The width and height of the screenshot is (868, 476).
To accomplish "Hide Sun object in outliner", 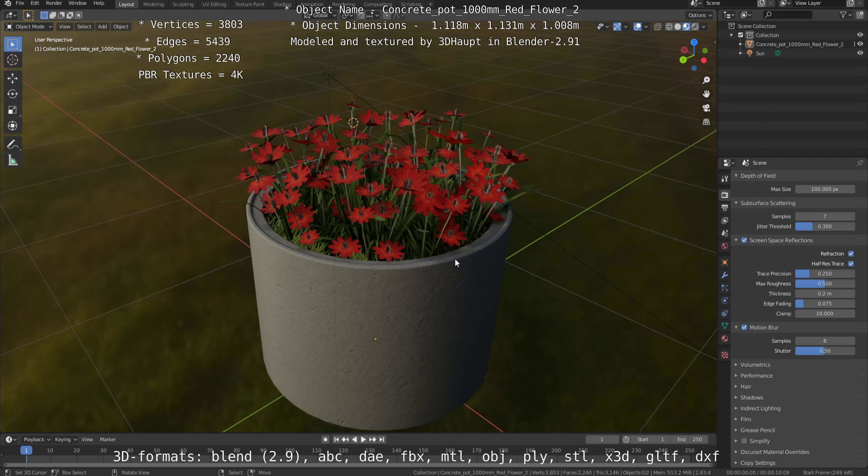I will coord(860,53).
